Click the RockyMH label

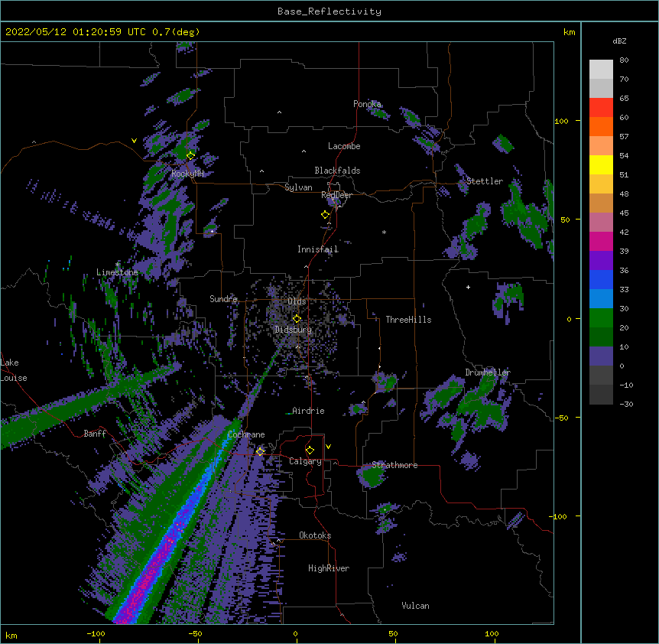[187, 174]
